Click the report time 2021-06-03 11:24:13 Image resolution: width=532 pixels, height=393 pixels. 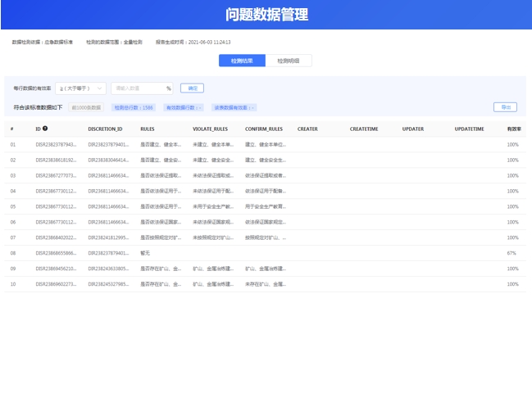209,43
